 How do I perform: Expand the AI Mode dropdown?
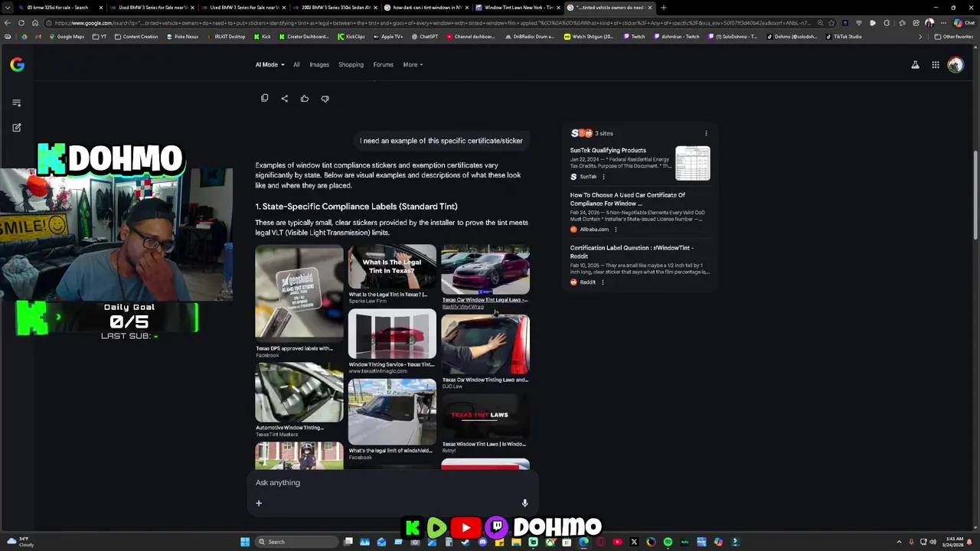269,65
